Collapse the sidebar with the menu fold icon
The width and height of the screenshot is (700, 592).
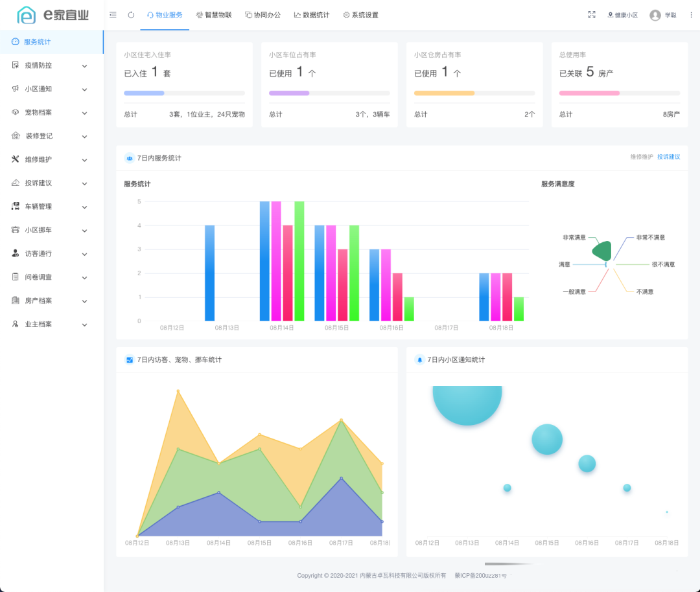113,15
